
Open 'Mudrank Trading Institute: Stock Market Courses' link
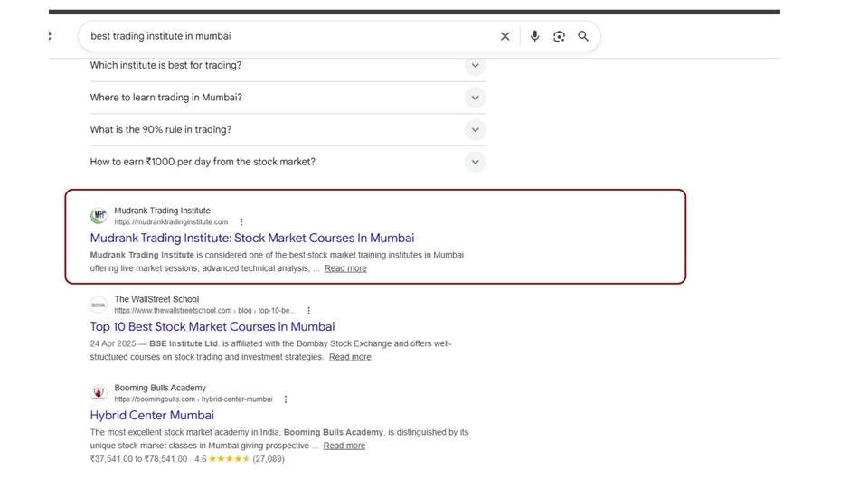[x=252, y=238]
